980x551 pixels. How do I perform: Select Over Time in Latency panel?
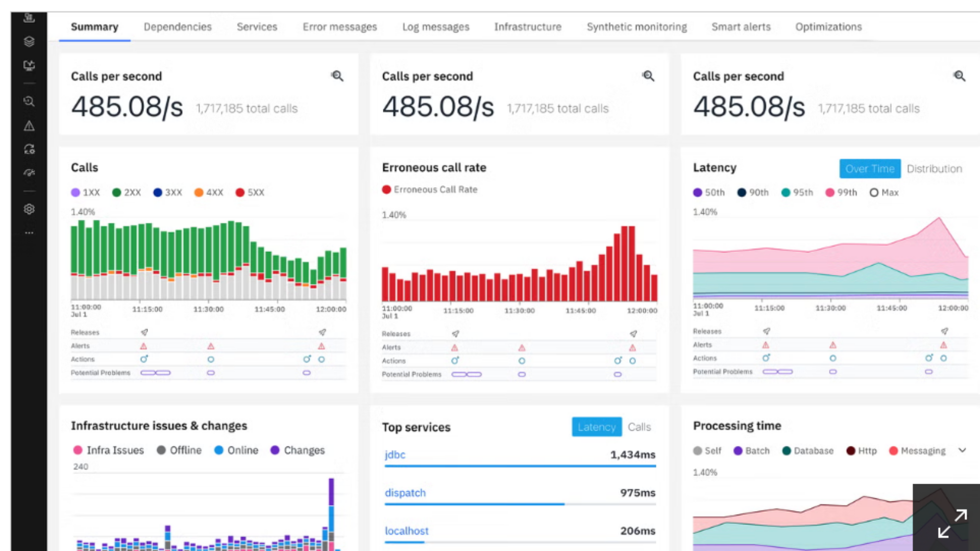coord(870,169)
